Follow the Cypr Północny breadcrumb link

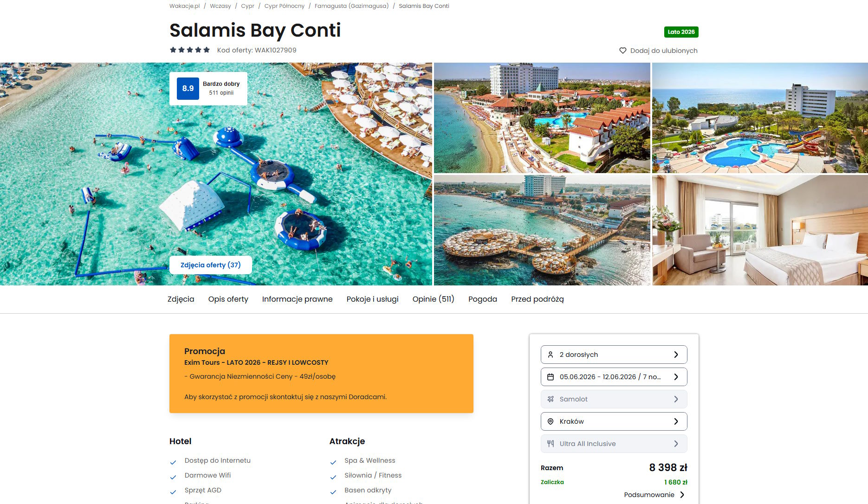click(285, 6)
